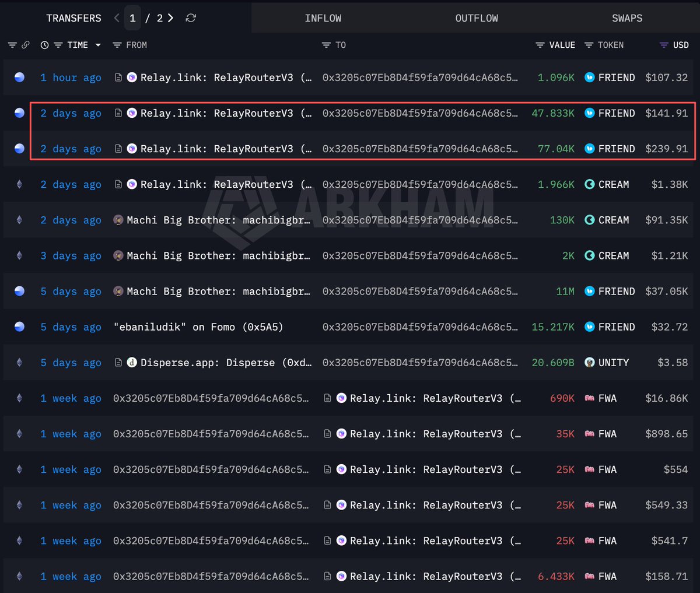Open Relay.link recipient on the $898.65 row
The image size is (700, 593).
(435, 434)
